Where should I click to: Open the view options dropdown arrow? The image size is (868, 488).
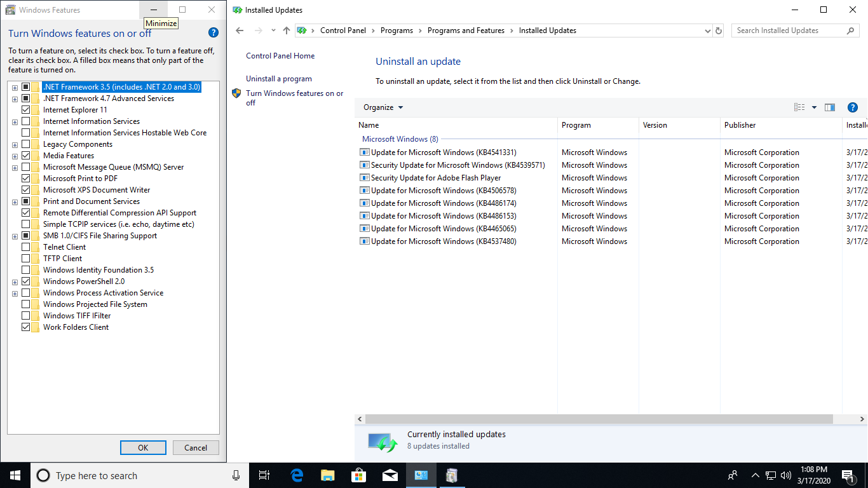[814, 107]
